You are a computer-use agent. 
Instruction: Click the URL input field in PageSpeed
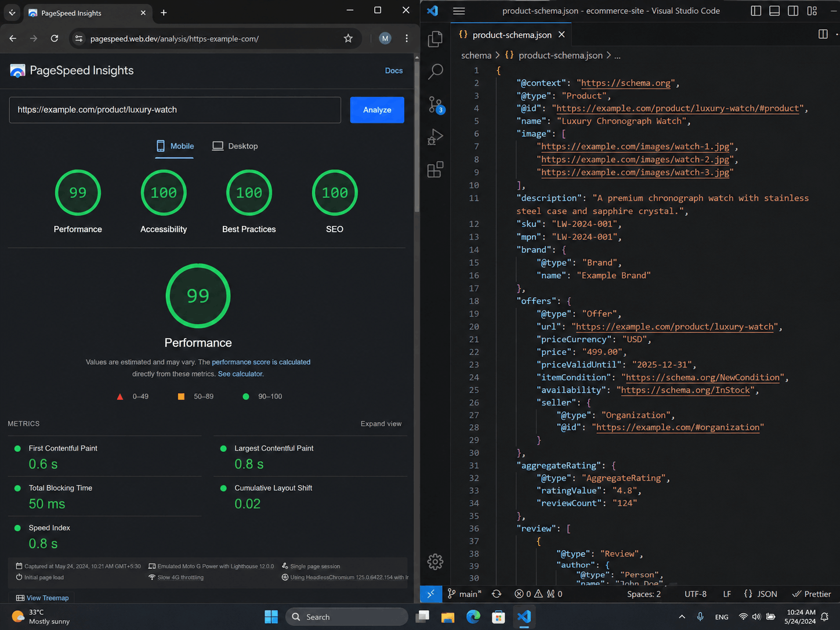tap(175, 110)
